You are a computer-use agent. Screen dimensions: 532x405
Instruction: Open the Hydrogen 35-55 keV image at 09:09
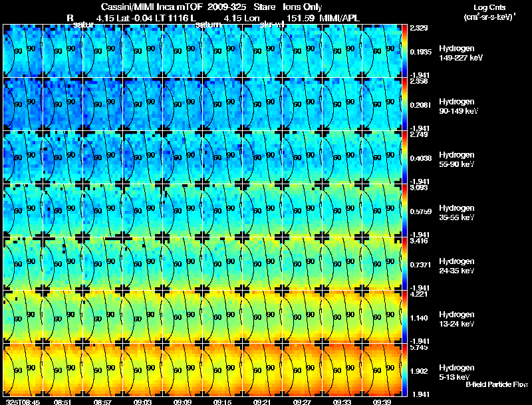182,210
